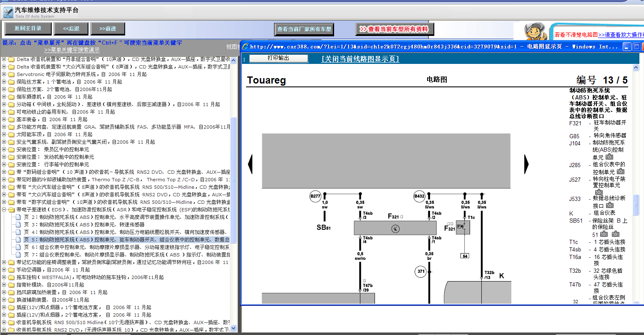The image size is (644, 335).
Task: Click the page icon for 页 2 制动防抱死系统
Action: [18, 217]
